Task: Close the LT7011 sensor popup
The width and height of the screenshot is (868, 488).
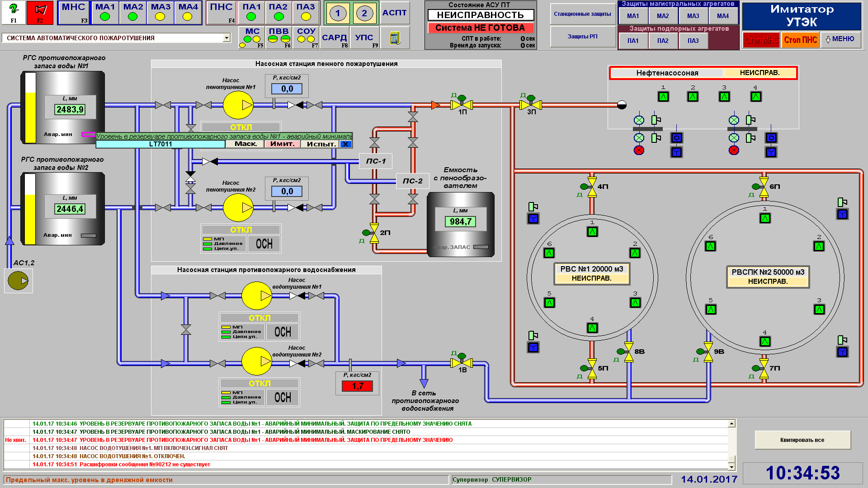Action: (346, 144)
